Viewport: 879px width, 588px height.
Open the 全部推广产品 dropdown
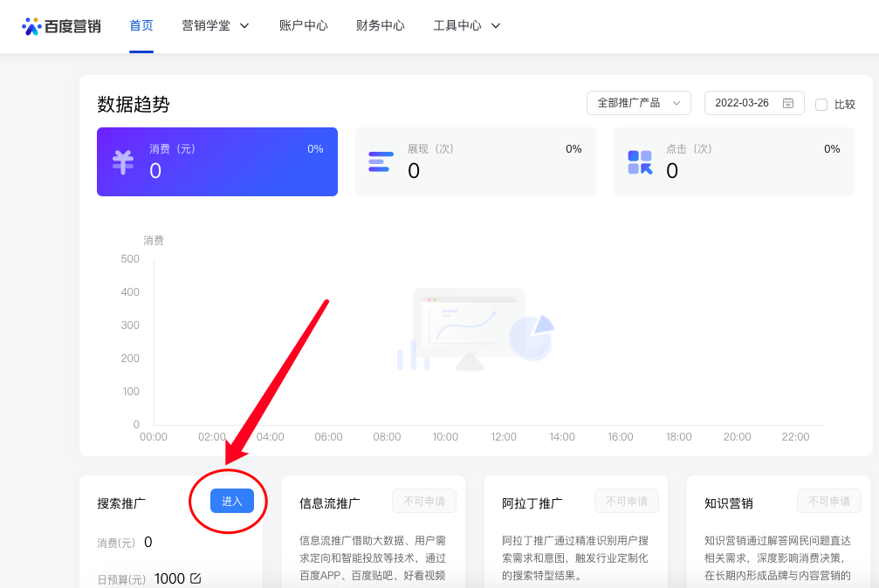pyautogui.click(x=638, y=102)
